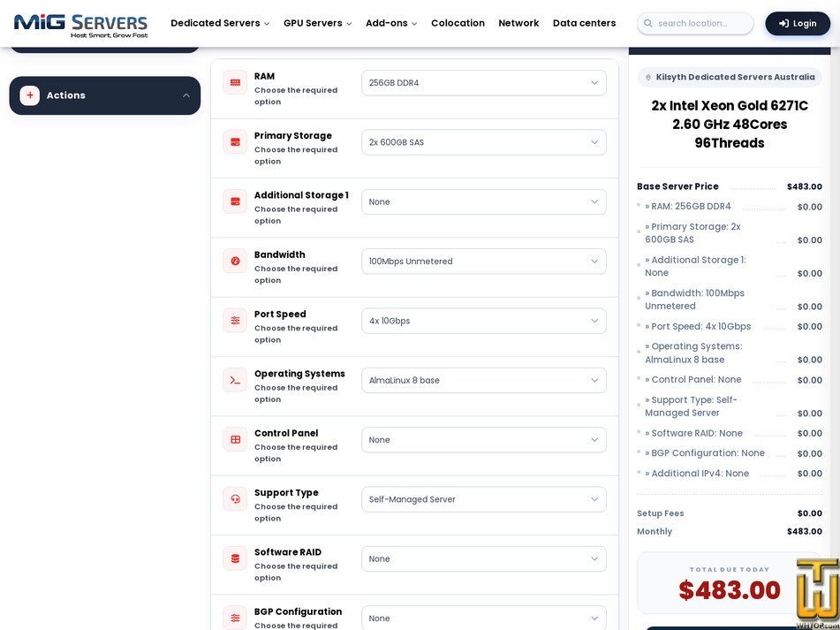840x630 pixels.
Task: Open the Additional Storage 1 dropdown
Action: (484, 202)
